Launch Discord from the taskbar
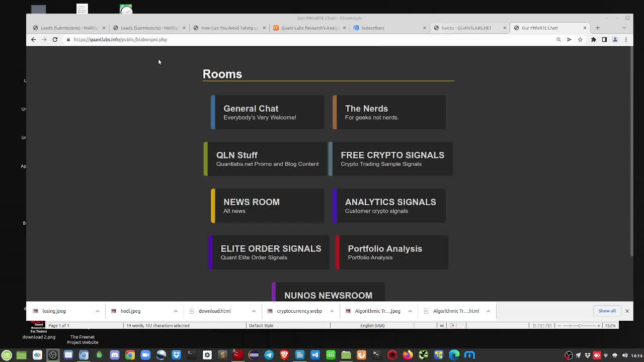Viewport: 644px width, 362px height. click(x=115, y=355)
